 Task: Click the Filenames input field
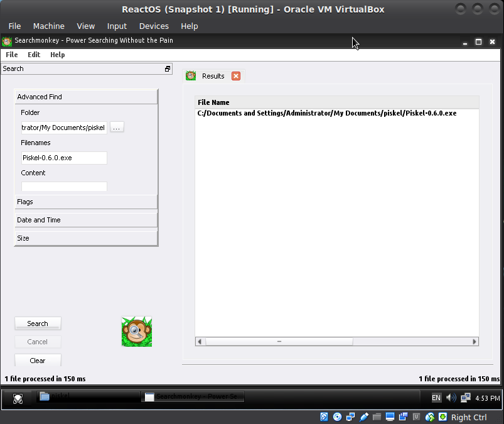[64, 158]
